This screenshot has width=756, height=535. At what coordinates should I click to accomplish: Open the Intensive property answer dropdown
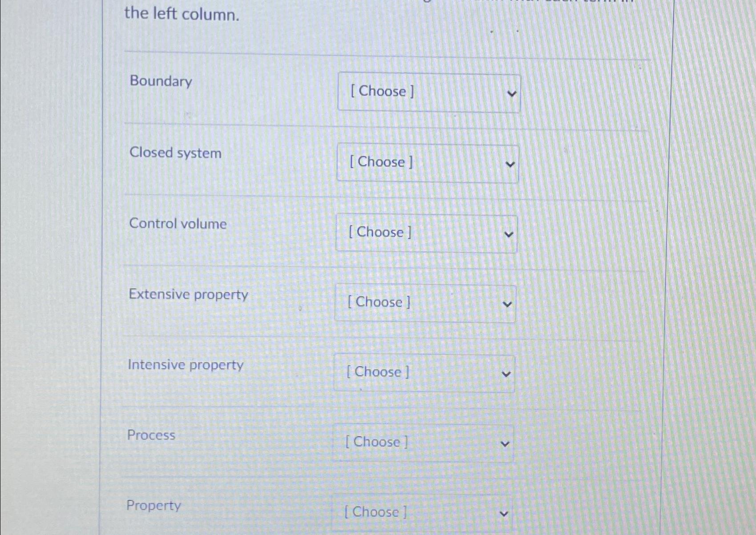click(423, 373)
